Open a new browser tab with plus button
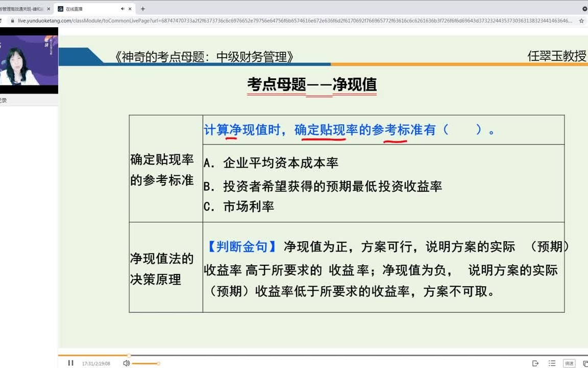588x368 pixels. (143, 9)
